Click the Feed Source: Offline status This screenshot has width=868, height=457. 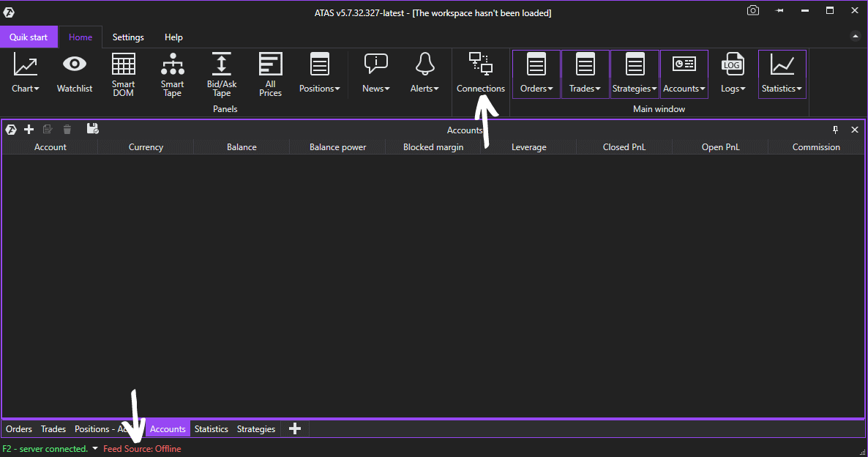coord(142,449)
